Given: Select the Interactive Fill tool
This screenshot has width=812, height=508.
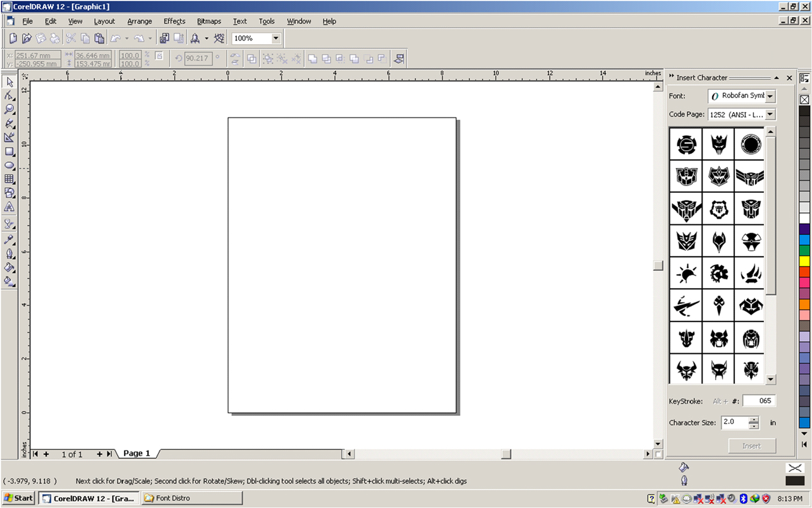Looking at the screenshot, I should pos(9,282).
